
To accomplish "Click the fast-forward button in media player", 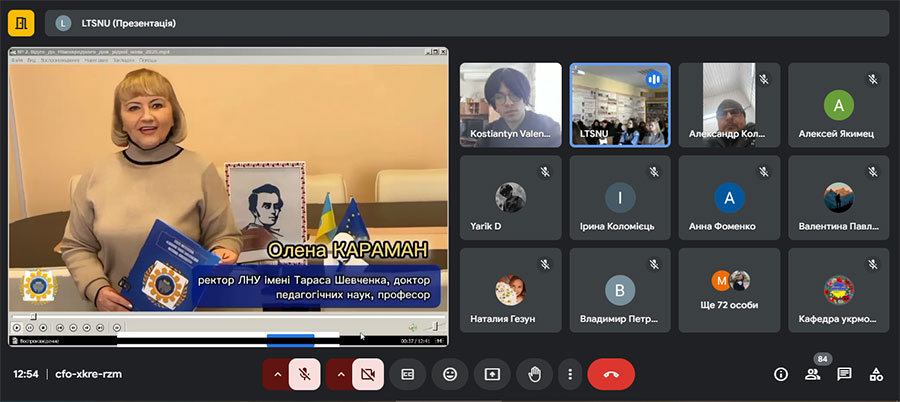I will [x=87, y=328].
